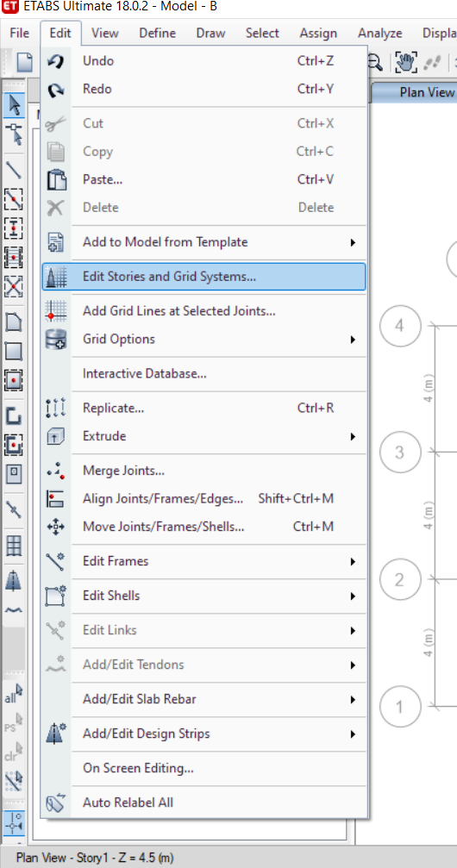This screenshot has height=868, width=457.
Task: Expand the Add/Edit Design Strips submenu
Action: (353, 734)
